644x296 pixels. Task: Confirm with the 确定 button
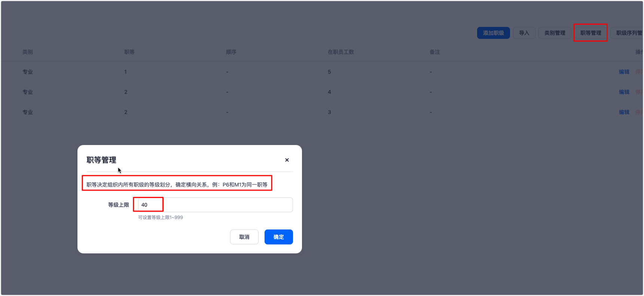click(278, 237)
